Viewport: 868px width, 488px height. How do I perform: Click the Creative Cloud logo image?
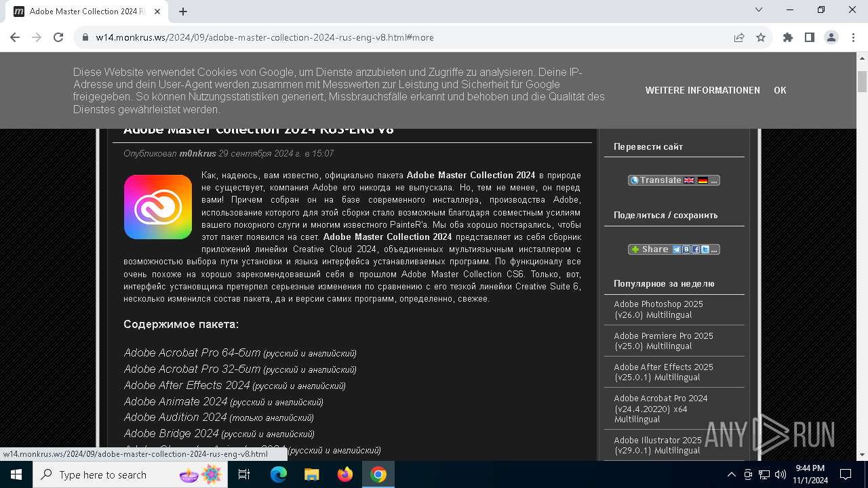click(158, 207)
